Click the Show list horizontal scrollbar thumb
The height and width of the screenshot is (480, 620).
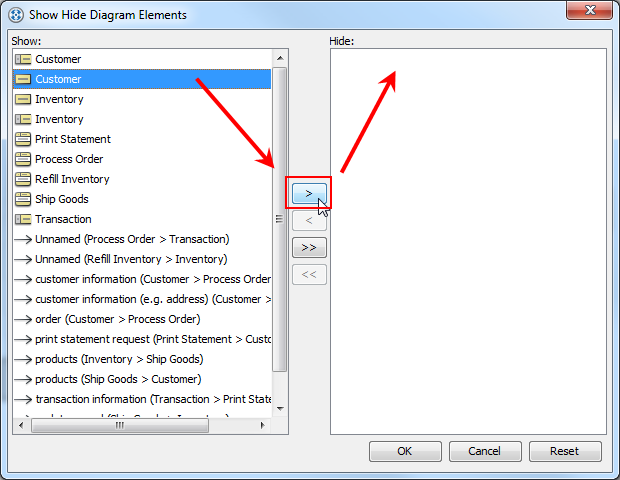pyautogui.click(x=120, y=425)
